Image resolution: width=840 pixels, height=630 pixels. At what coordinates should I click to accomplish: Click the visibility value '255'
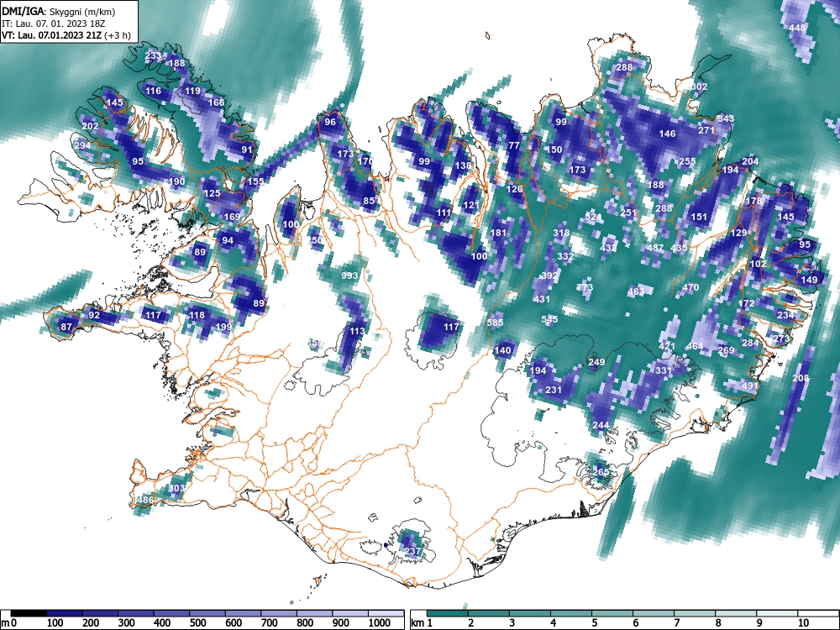[x=687, y=161]
